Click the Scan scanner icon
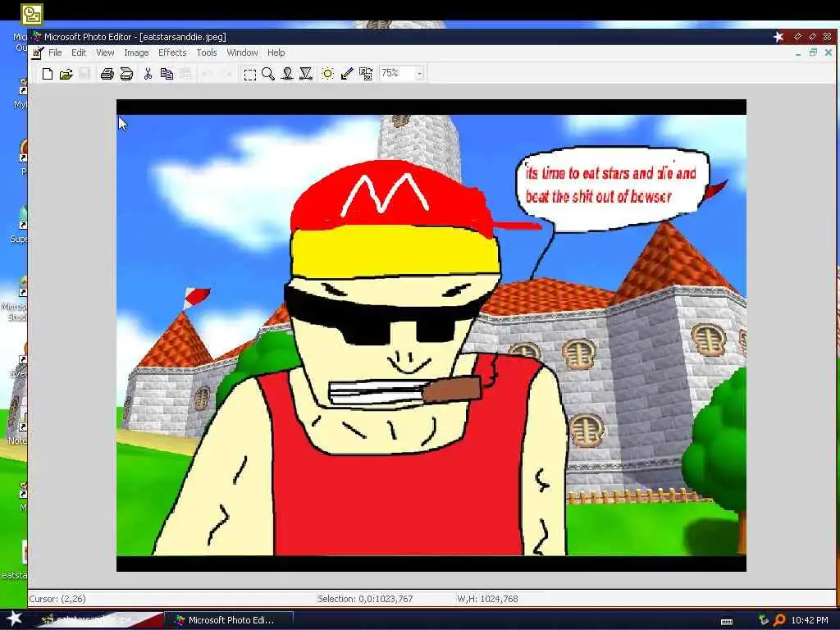This screenshot has width=840, height=630. tap(126, 74)
